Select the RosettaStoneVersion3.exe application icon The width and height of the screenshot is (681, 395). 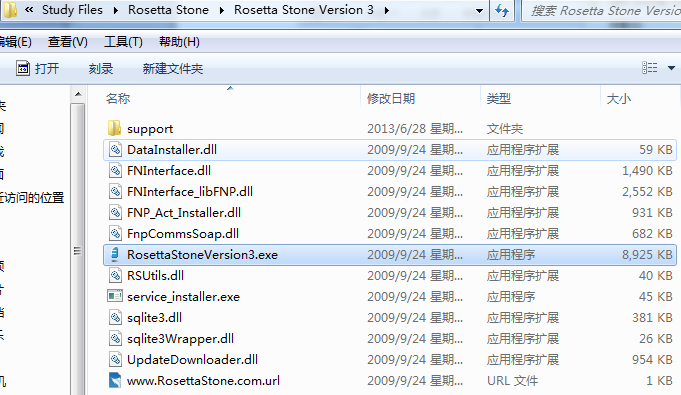(115, 254)
